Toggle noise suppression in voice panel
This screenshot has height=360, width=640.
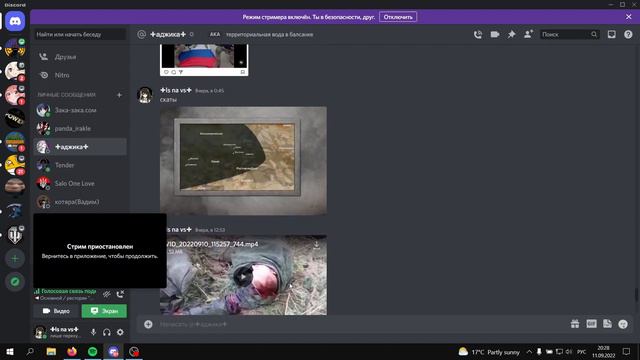point(107,294)
